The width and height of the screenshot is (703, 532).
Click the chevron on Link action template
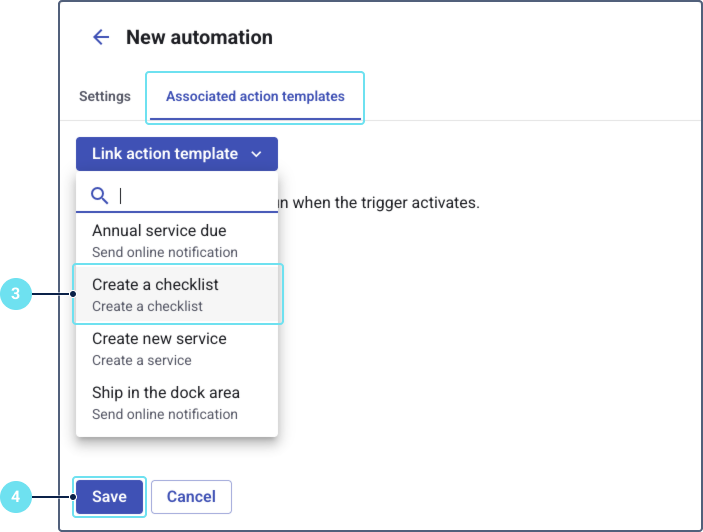pyautogui.click(x=257, y=154)
